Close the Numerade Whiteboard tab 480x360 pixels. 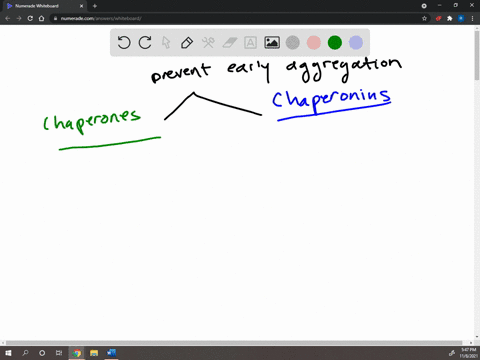click(81, 6)
